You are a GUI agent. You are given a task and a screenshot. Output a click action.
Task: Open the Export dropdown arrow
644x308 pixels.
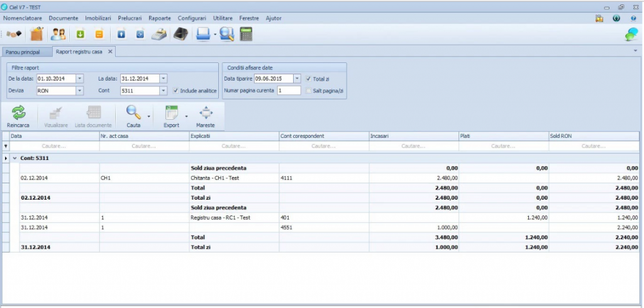tap(186, 117)
